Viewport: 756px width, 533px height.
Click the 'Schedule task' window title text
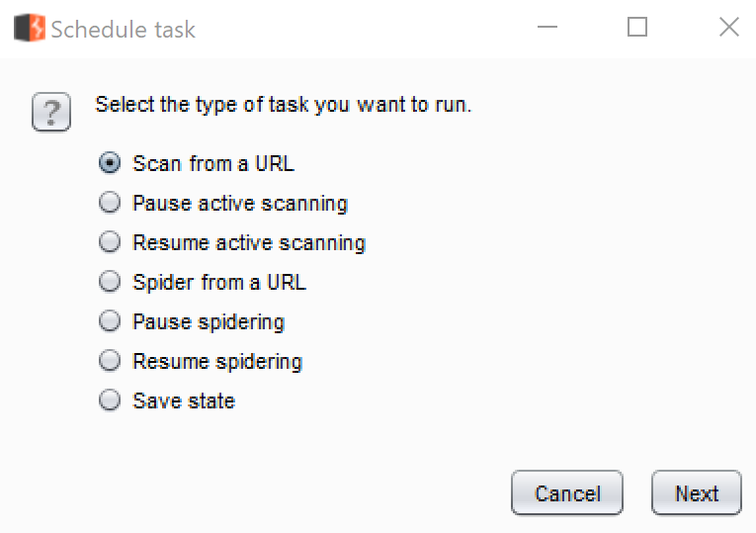tap(124, 29)
